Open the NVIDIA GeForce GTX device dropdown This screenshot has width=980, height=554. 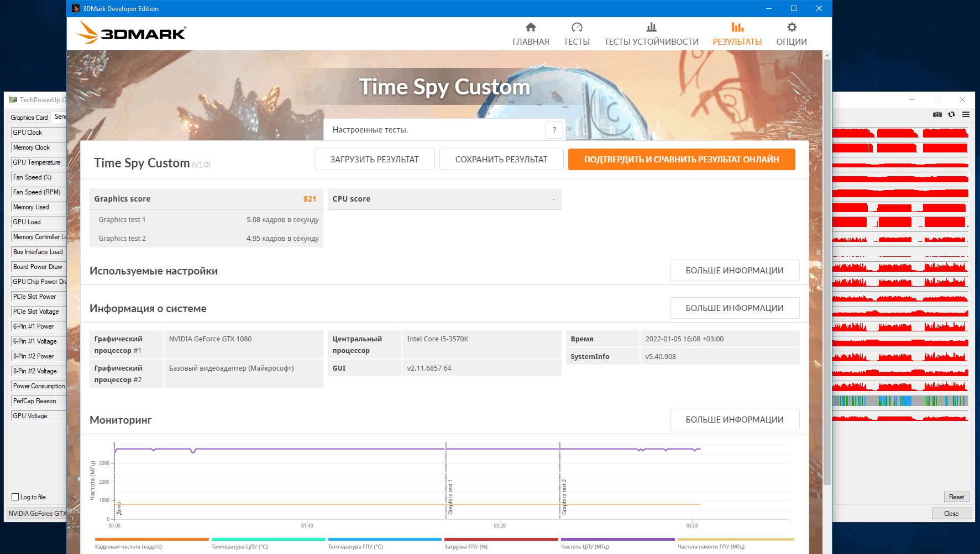[36, 514]
